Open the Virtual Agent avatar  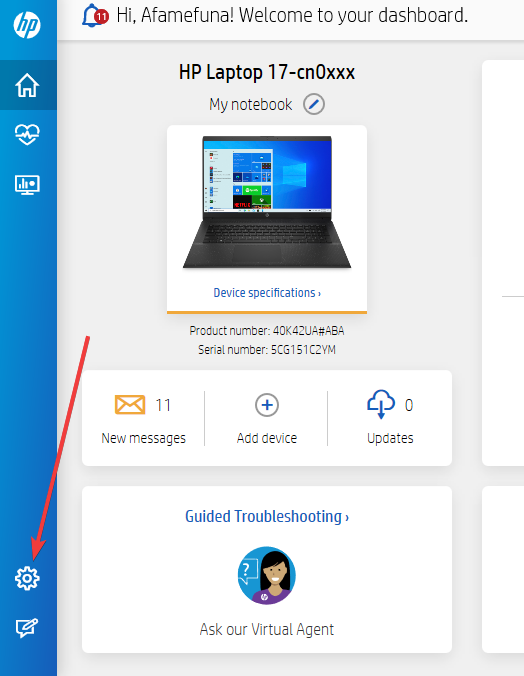coord(267,575)
